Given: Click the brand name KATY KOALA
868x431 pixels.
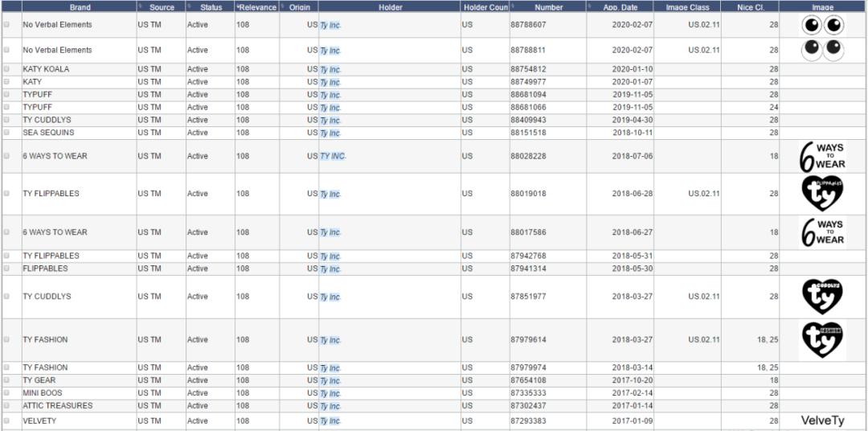Looking at the screenshot, I should pyautogui.click(x=46, y=69).
